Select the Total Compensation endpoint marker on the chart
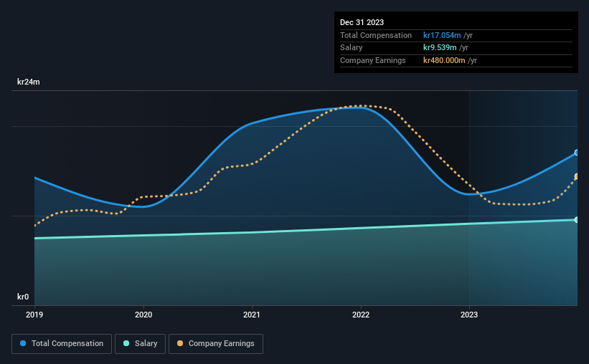Screen dimensions: 589x364 [577, 153]
